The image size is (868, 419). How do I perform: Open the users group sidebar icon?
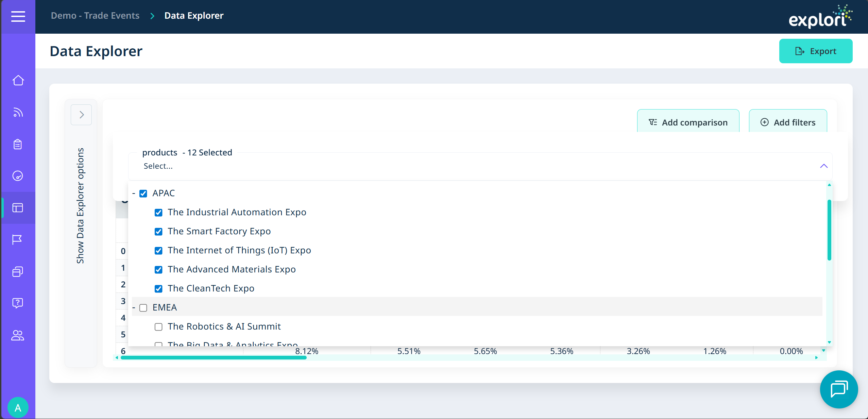17,335
